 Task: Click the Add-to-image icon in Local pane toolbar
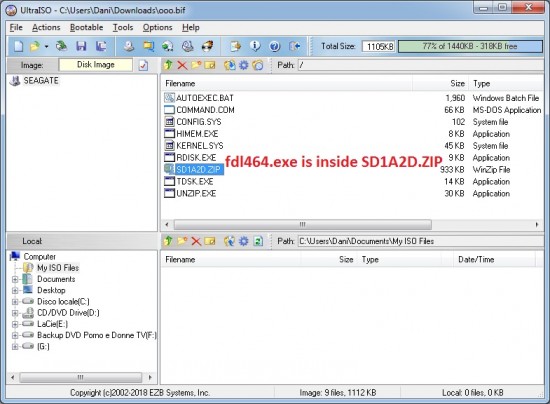pyautogui.click(x=230, y=241)
